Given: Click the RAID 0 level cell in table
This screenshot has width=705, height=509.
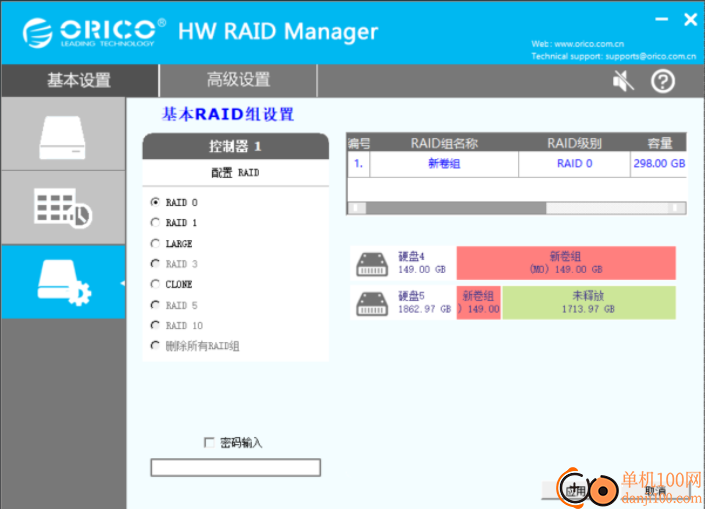Looking at the screenshot, I should click(x=574, y=164).
